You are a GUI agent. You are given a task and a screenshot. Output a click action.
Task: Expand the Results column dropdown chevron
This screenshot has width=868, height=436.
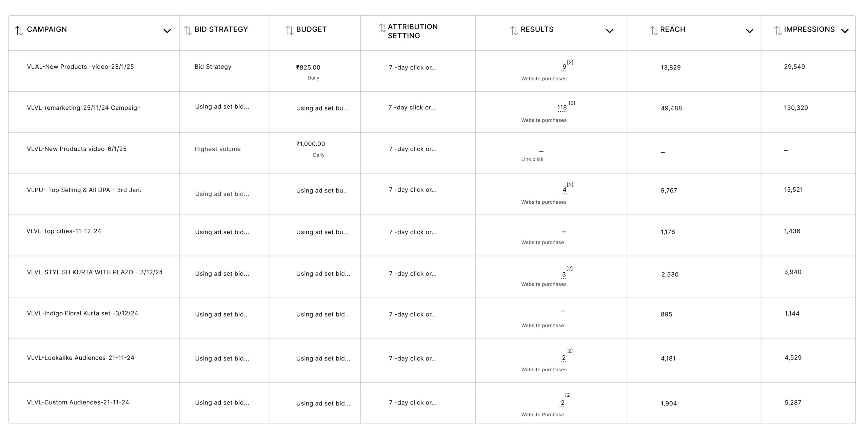609,31
